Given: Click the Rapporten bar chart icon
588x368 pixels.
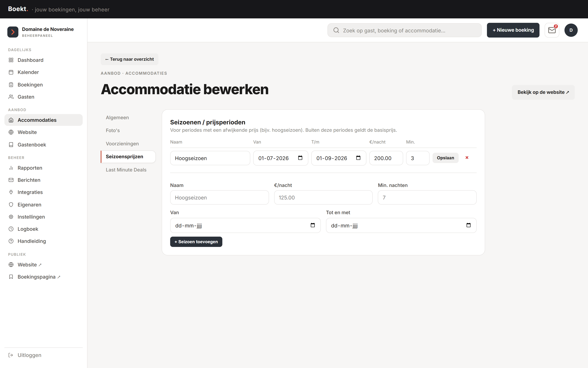Looking at the screenshot, I should [11, 168].
